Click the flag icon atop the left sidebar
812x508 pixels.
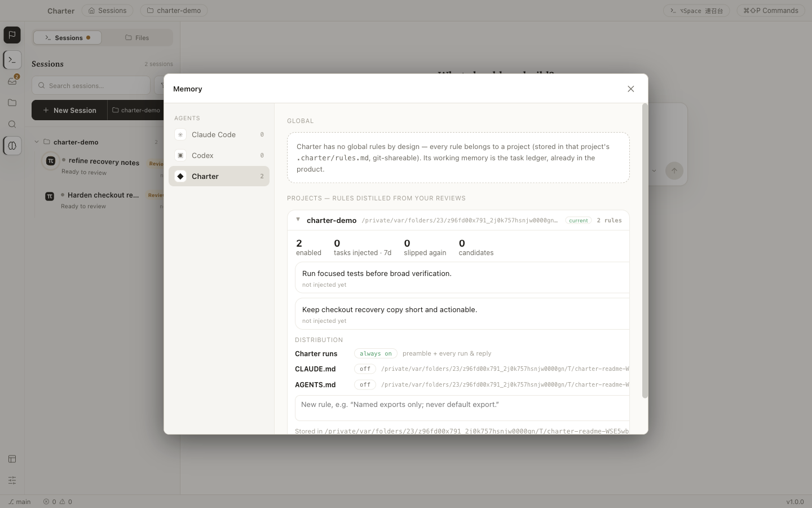(x=12, y=35)
